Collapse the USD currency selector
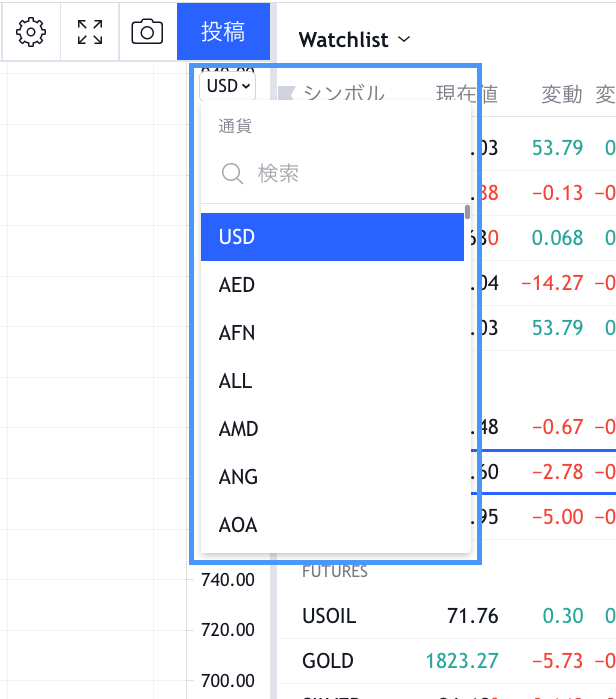This screenshot has height=699, width=616. point(228,86)
